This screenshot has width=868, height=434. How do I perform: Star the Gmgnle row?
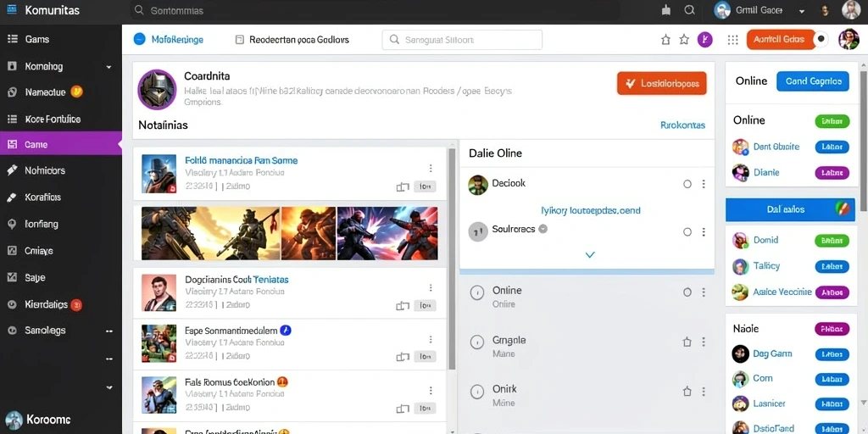click(687, 342)
